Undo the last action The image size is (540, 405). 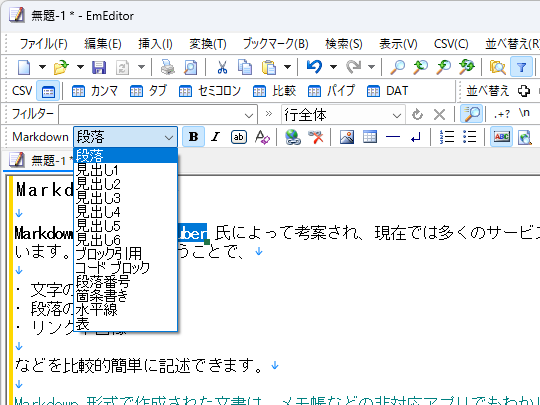(x=314, y=67)
